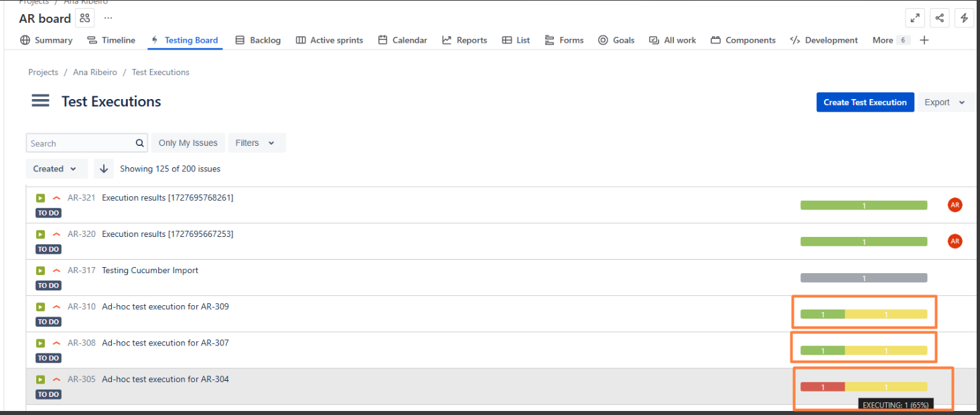Click the fullscreen expand icon

point(914,18)
